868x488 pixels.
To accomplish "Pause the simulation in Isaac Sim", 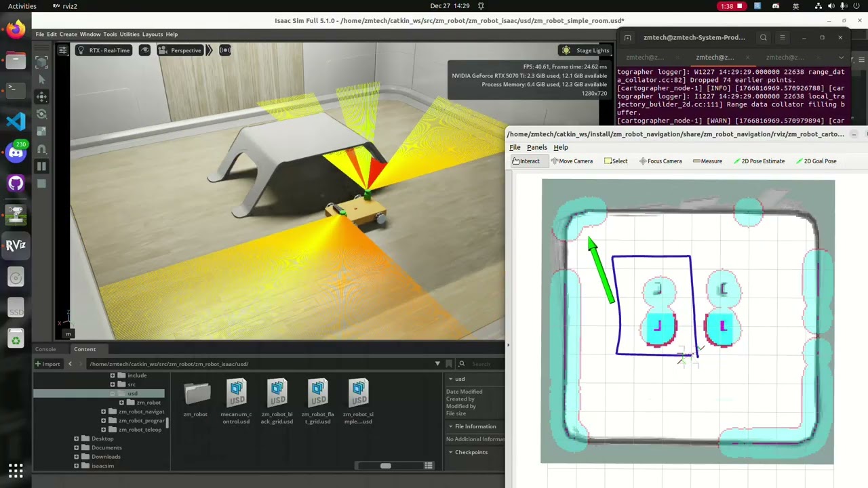I will coord(41,166).
